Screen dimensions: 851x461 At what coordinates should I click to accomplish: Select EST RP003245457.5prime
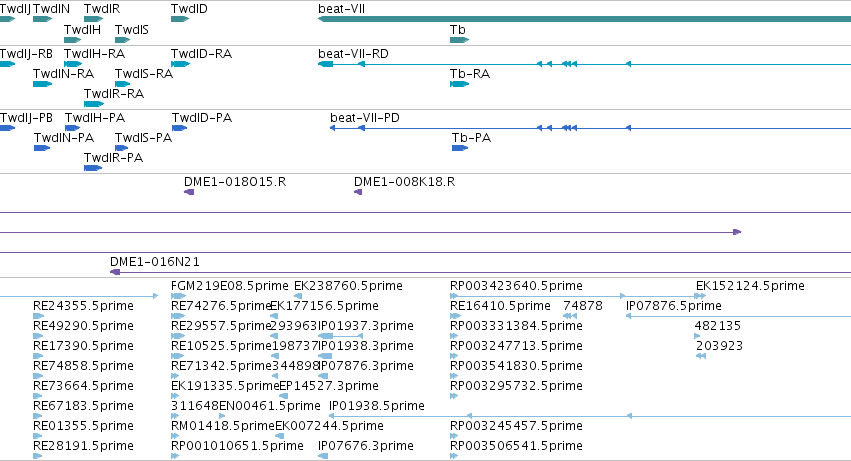[x=516, y=426]
